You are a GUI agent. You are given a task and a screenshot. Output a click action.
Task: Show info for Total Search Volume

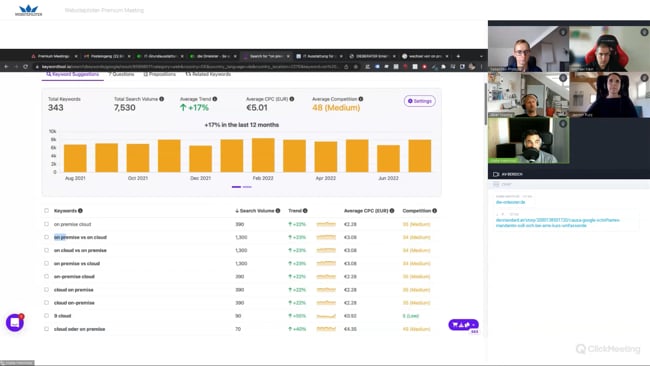[162, 99]
